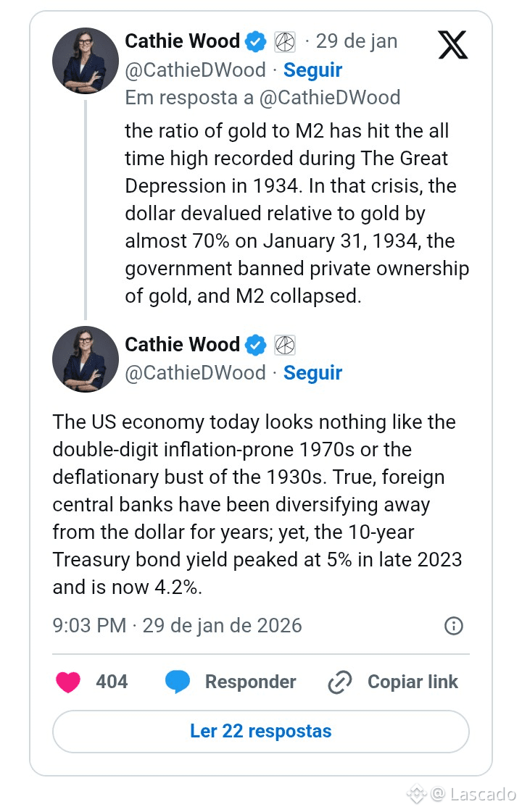Viewport: 522px width, 812px height.
Task: Click the top Cathie Wood profile picture
Action: pyautogui.click(x=86, y=61)
